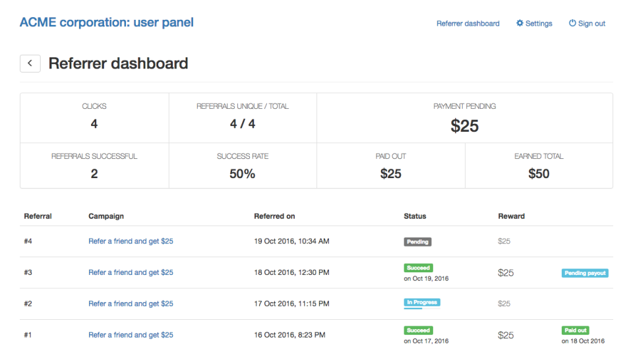The width and height of the screenshot is (633, 364).
Task: Open the Referrer dashboard nav link
Action: click(x=467, y=23)
